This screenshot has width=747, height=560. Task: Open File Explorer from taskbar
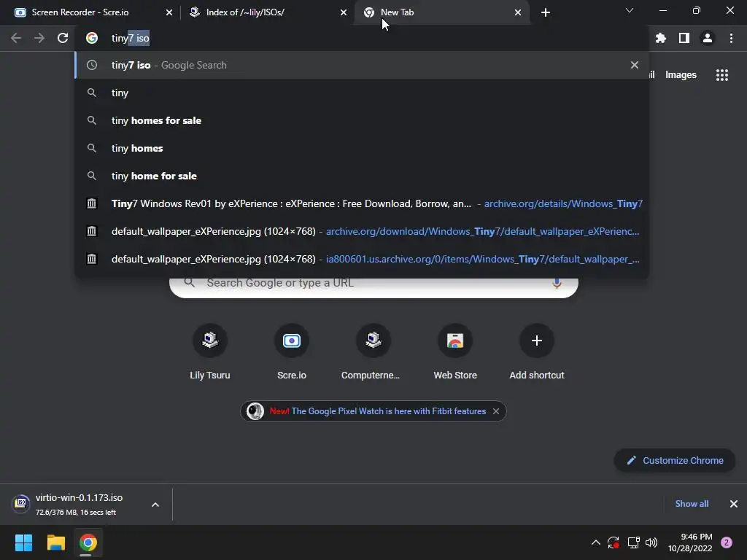[55, 542]
